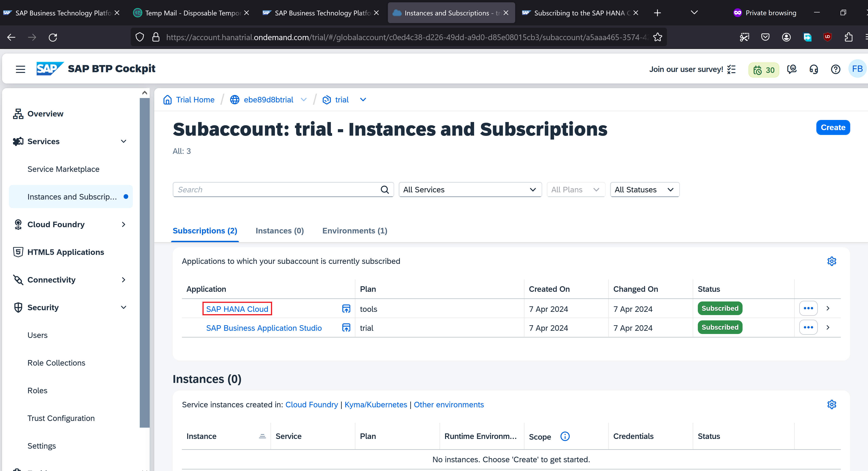Collapse the Security sidebar section

click(x=123, y=308)
